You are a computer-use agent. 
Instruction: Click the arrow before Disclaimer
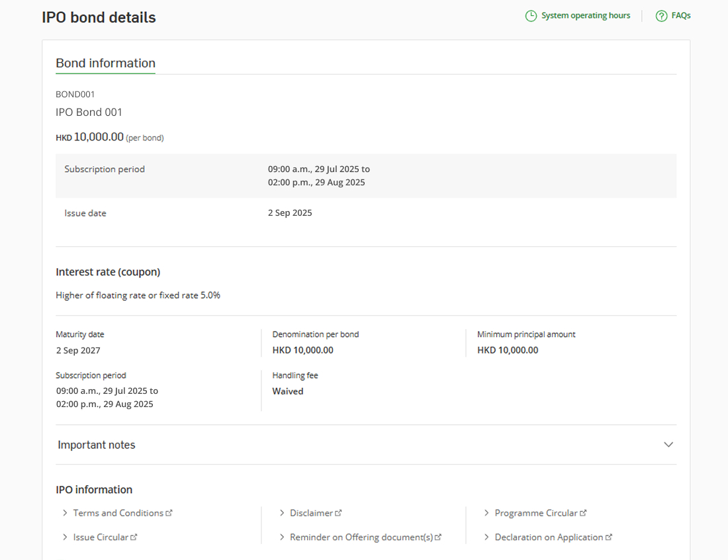pyautogui.click(x=282, y=513)
